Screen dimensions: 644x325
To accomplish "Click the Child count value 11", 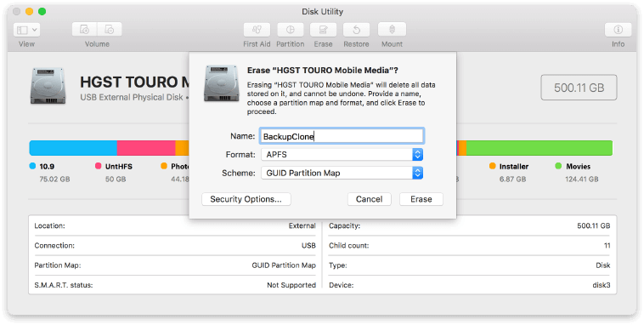I will click(607, 246).
